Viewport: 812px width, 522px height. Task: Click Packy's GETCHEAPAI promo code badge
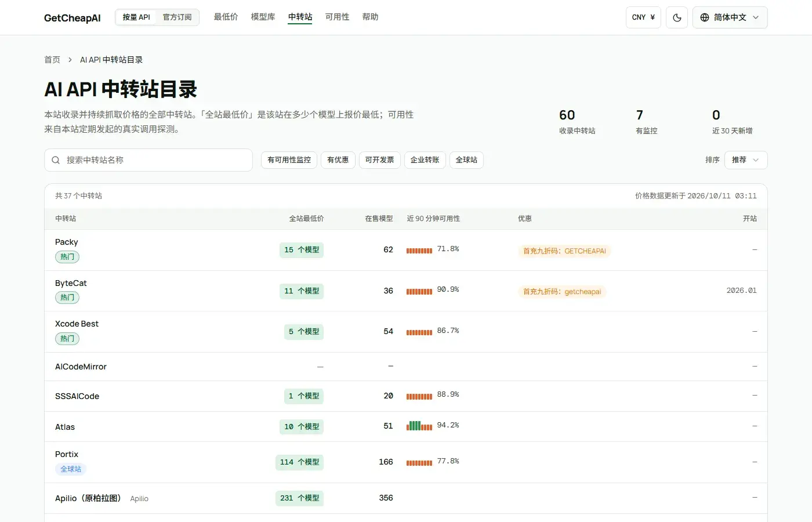coord(564,251)
